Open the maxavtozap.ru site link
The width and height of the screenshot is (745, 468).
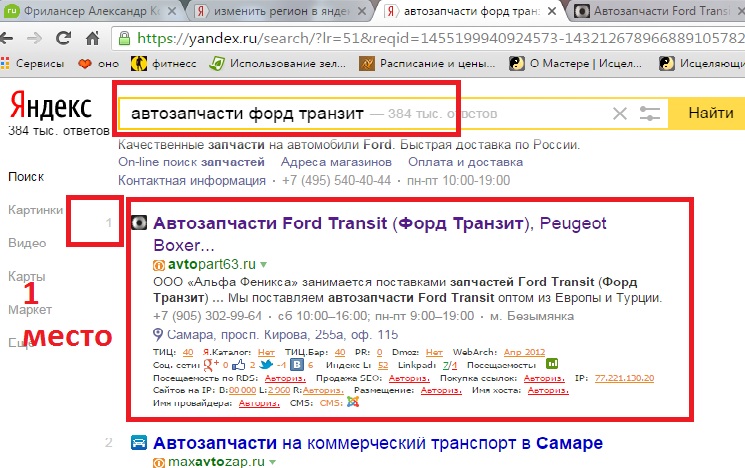pyautogui.click(x=216, y=461)
